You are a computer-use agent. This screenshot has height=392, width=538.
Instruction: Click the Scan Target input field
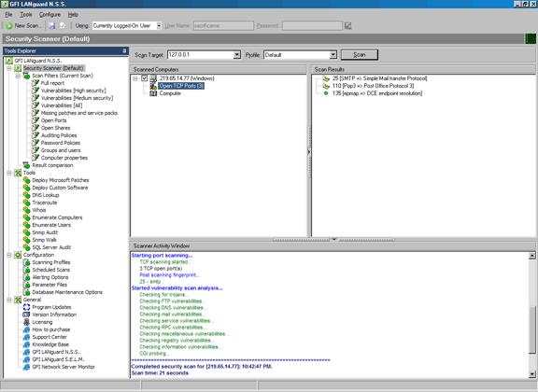(x=201, y=55)
